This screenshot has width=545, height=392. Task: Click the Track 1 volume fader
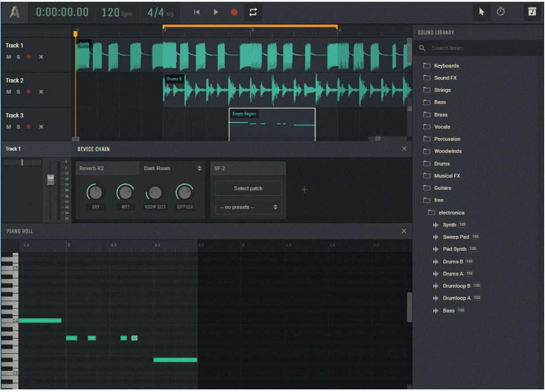pos(51,179)
